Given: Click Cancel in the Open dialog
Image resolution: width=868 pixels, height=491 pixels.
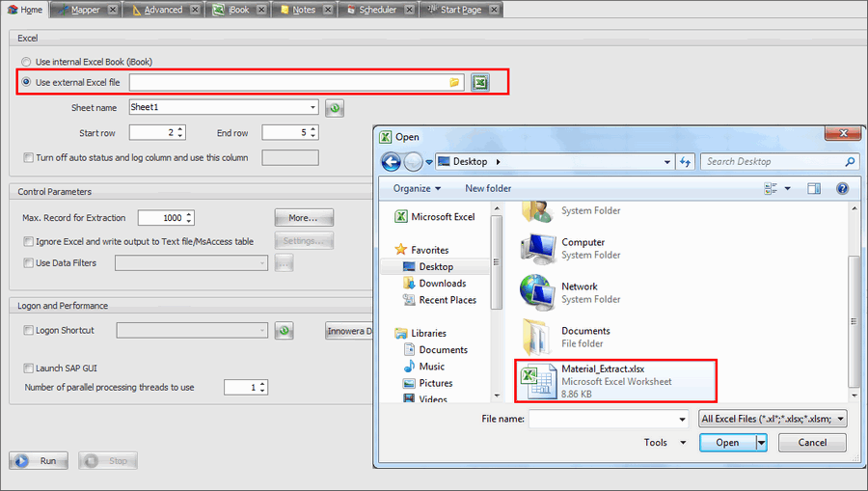Looking at the screenshot, I should click(811, 443).
